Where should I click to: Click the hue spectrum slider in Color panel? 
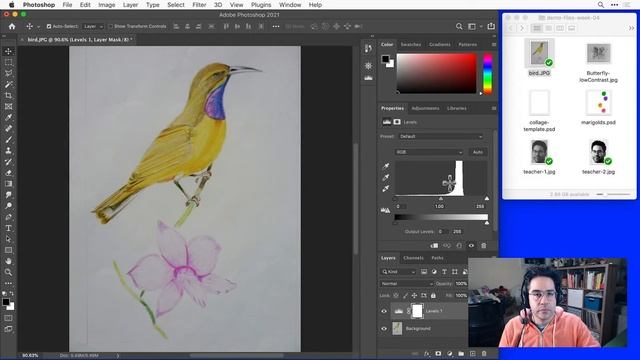point(487,73)
